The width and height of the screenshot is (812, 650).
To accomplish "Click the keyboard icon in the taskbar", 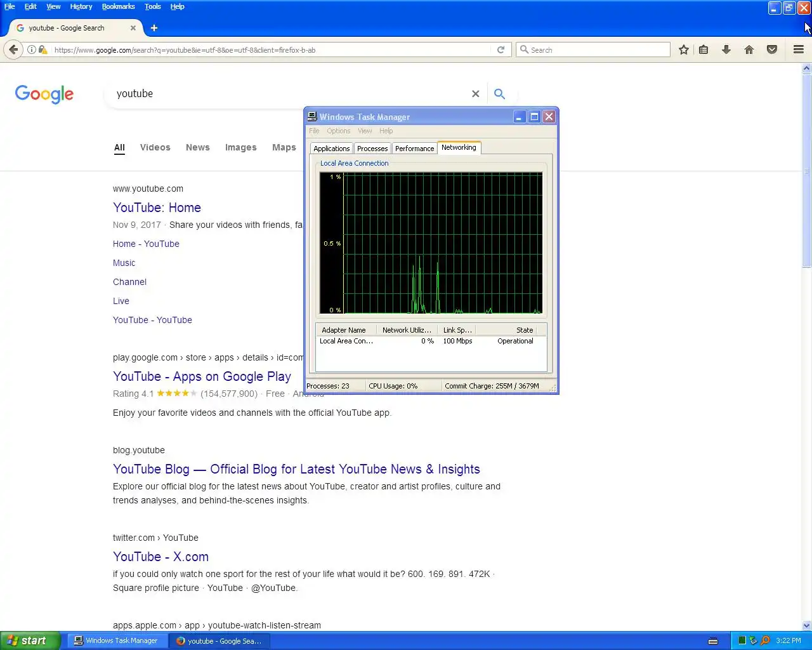I will [713, 640].
